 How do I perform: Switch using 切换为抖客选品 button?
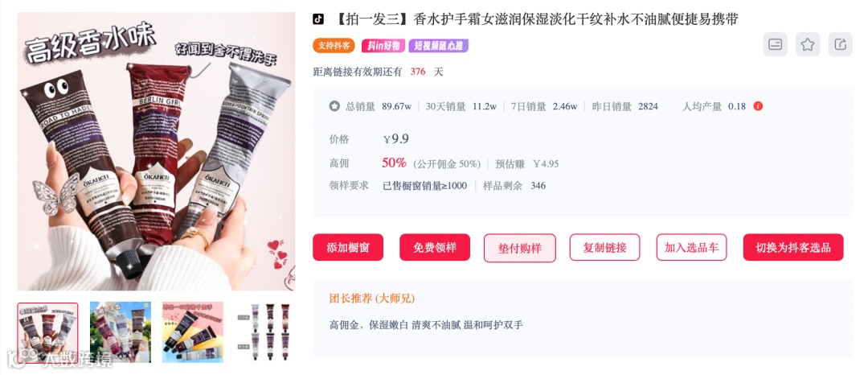[793, 247]
